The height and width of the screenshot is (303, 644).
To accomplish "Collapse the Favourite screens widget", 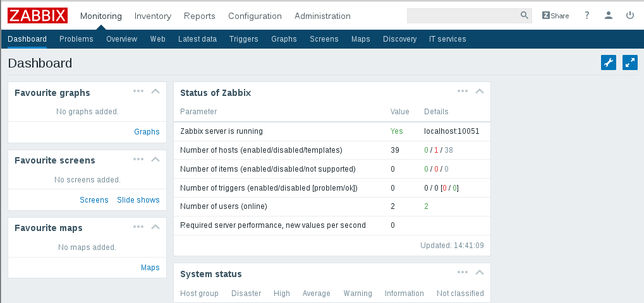I will point(155,160).
